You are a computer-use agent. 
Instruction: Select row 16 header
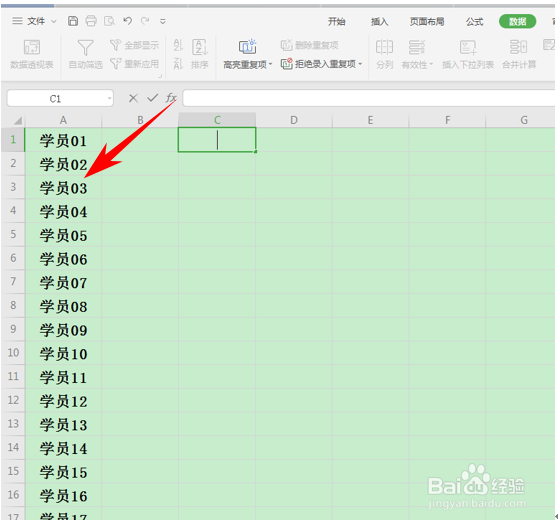(13, 495)
